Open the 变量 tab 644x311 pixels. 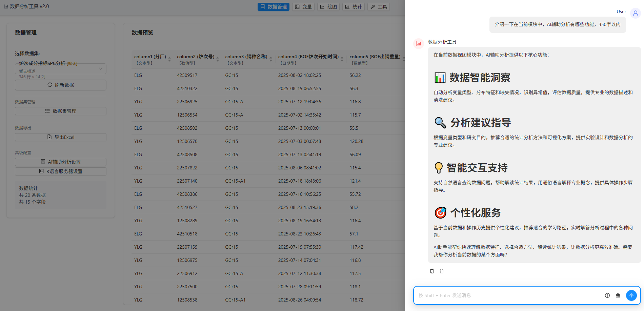(303, 7)
